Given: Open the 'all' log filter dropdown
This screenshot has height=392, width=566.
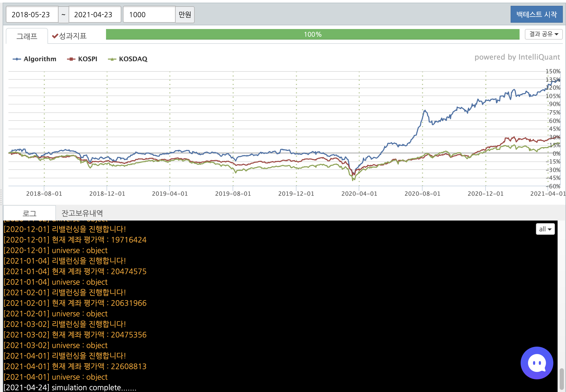Looking at the screenshot, I should (545, 229).
